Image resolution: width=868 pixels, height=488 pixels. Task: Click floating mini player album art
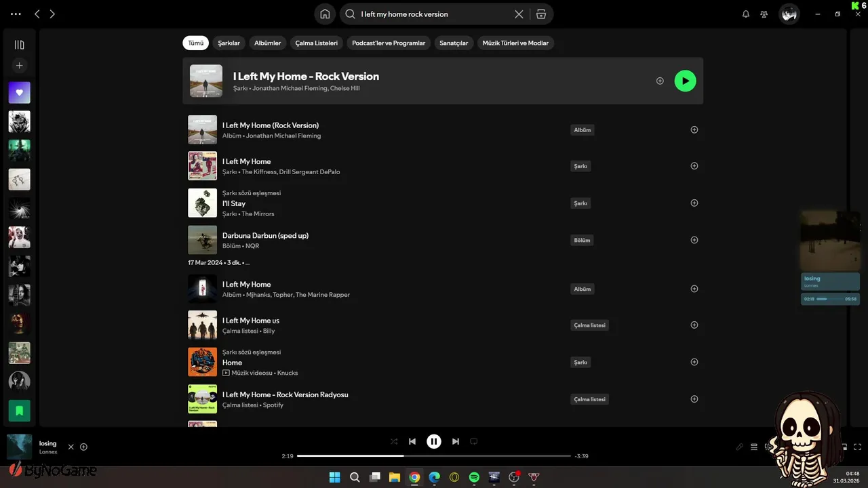point(830,241)
